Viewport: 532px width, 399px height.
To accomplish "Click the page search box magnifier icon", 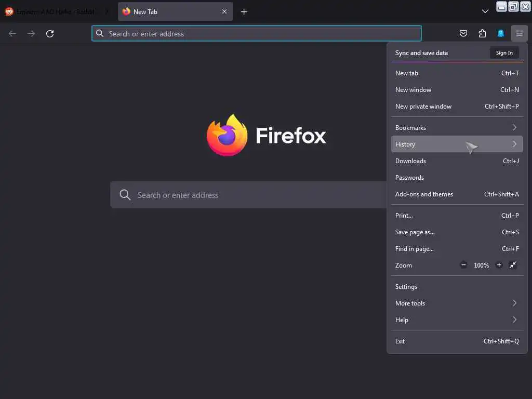I will pyautogui.click(x=125, y=195).
